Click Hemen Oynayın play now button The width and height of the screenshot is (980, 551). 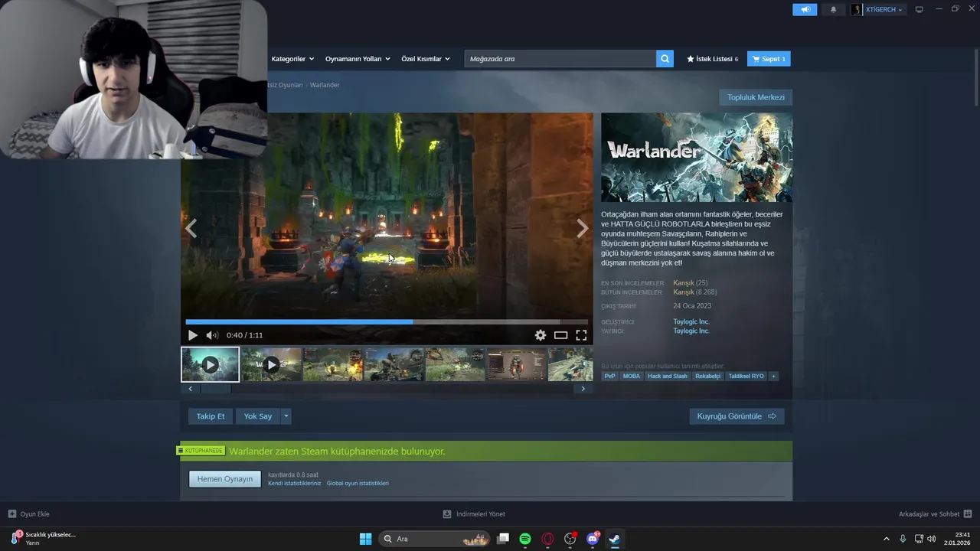225,479
